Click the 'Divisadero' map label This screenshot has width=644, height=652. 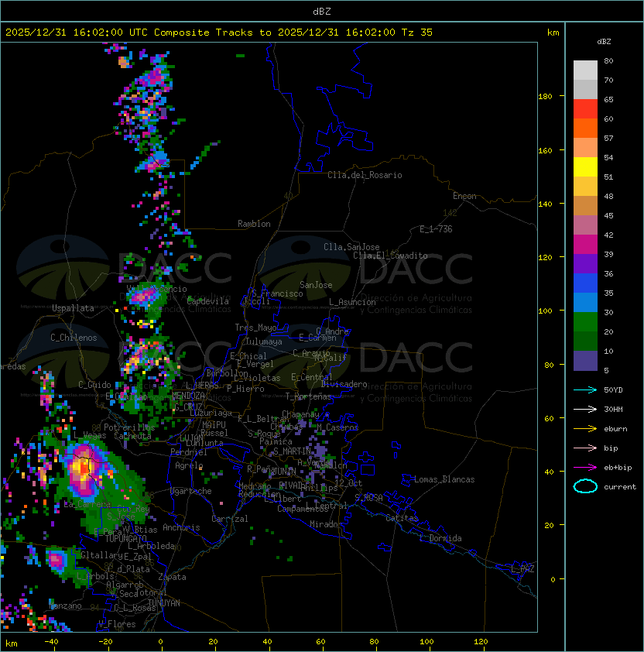click(x=344, y=384)
